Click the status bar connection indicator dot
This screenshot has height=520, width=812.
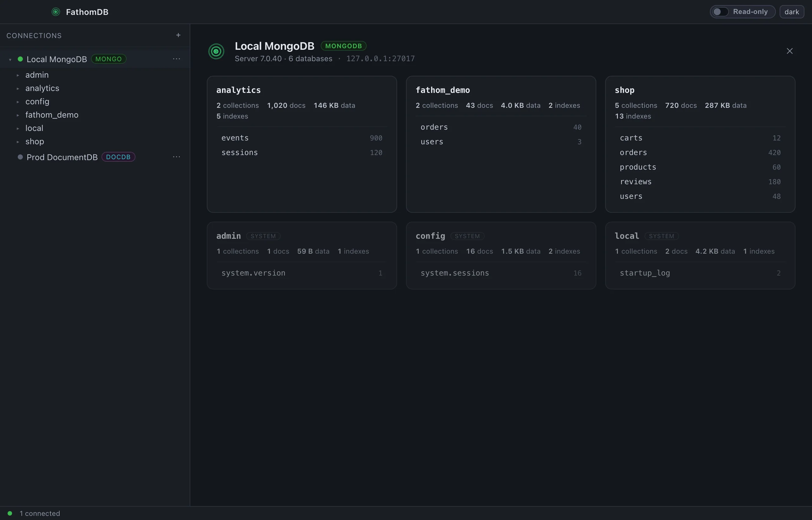[10, 513]
